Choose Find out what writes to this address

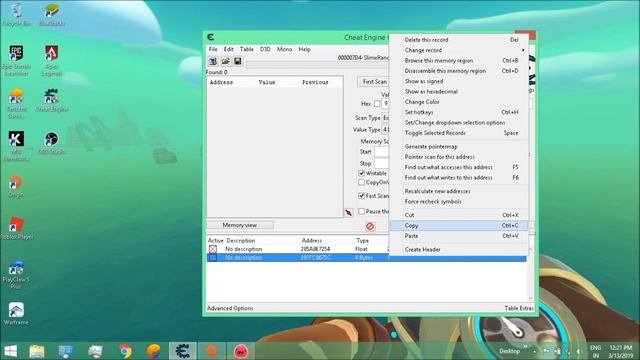click(x=459, y=178)
